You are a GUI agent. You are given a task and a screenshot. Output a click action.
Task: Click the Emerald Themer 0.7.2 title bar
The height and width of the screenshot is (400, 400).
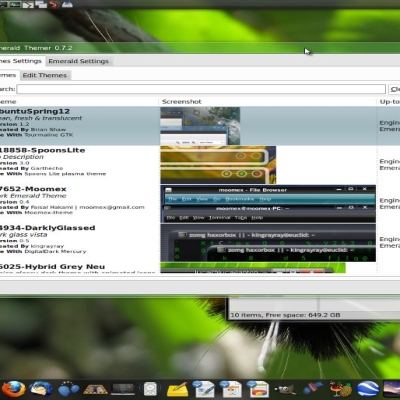click(x=200, y=48)
